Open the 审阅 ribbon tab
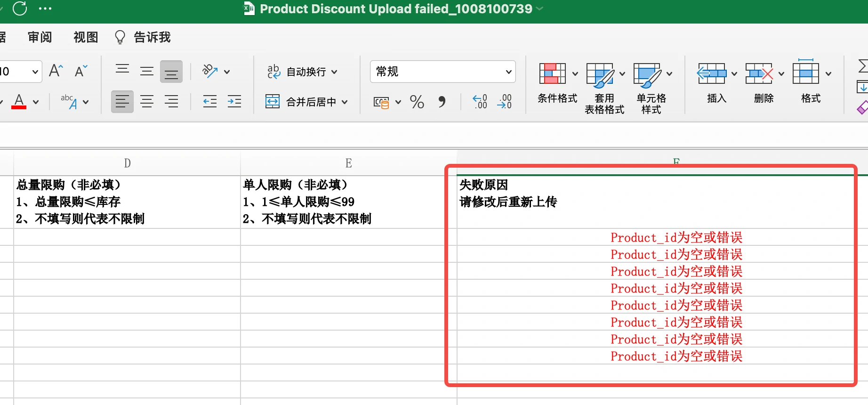 click(40, 37)
